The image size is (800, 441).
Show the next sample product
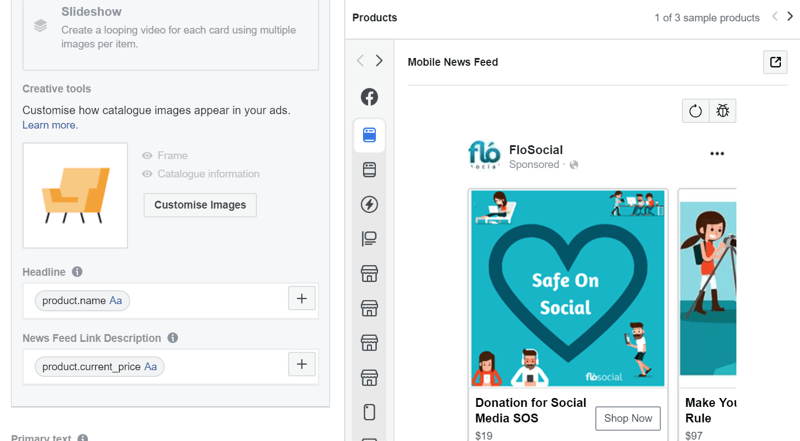click(x=790, y=17)
